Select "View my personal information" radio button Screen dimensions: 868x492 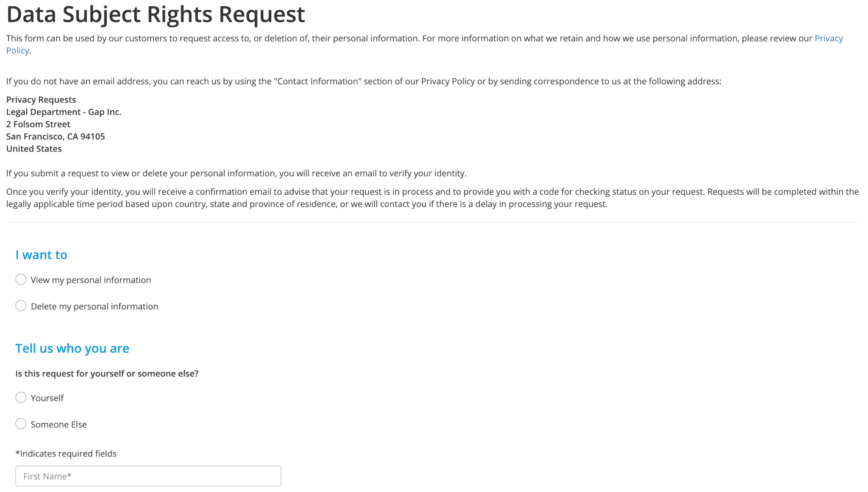point(21,279)
